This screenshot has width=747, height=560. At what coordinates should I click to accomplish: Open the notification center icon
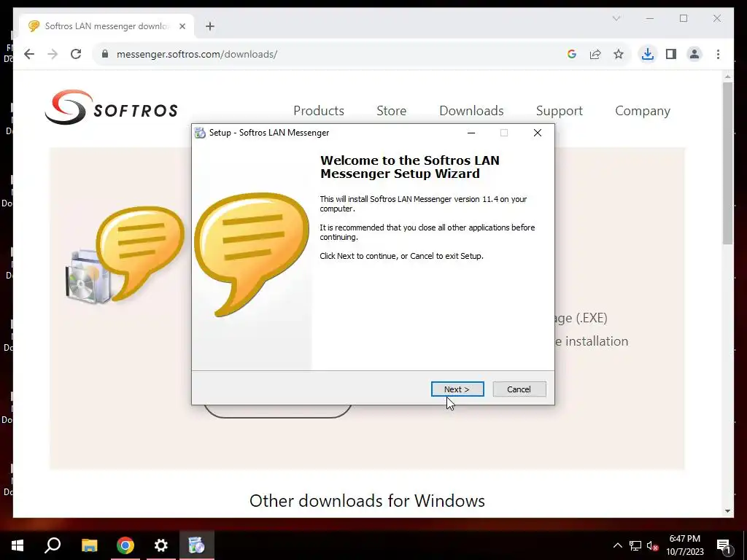click(724, 545)
